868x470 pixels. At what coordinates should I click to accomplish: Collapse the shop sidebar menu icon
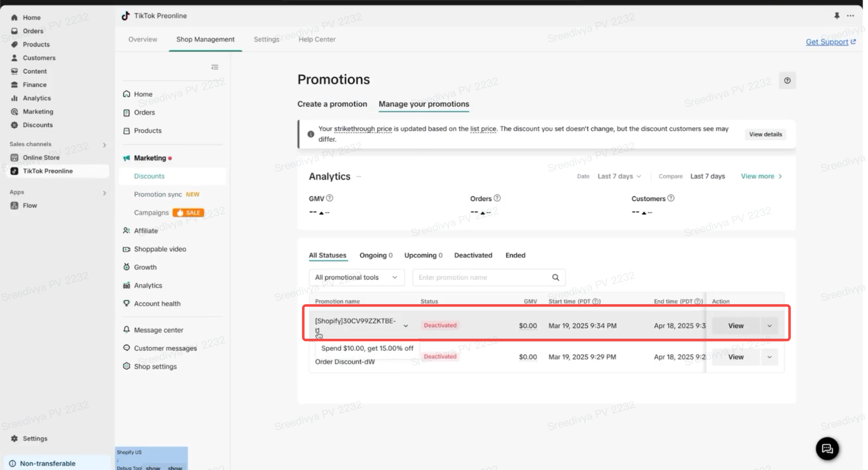[215, 67]
